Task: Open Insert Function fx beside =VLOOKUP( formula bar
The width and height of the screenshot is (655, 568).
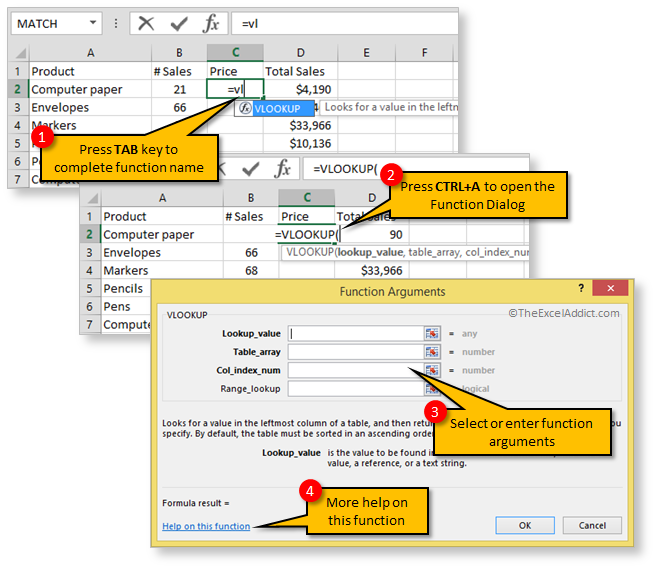Action: pos(283,169)
